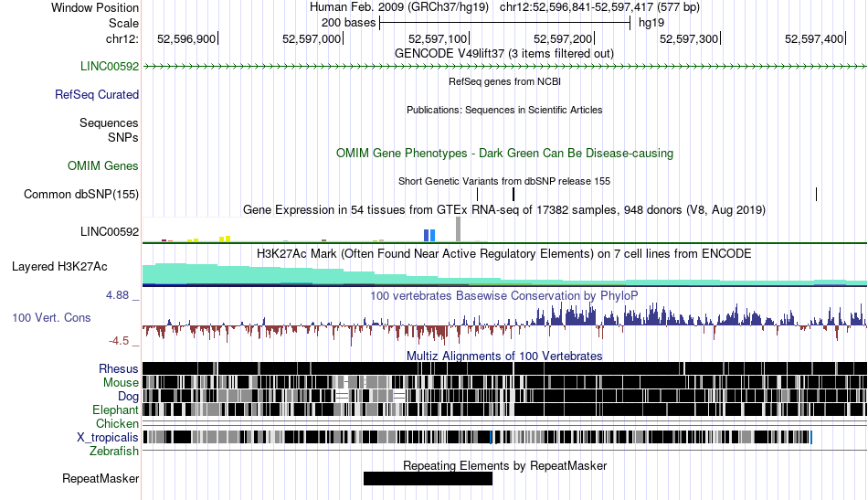Click the Sequences SNPs track label
The image size is (868, 500).
tap(109, 130)
